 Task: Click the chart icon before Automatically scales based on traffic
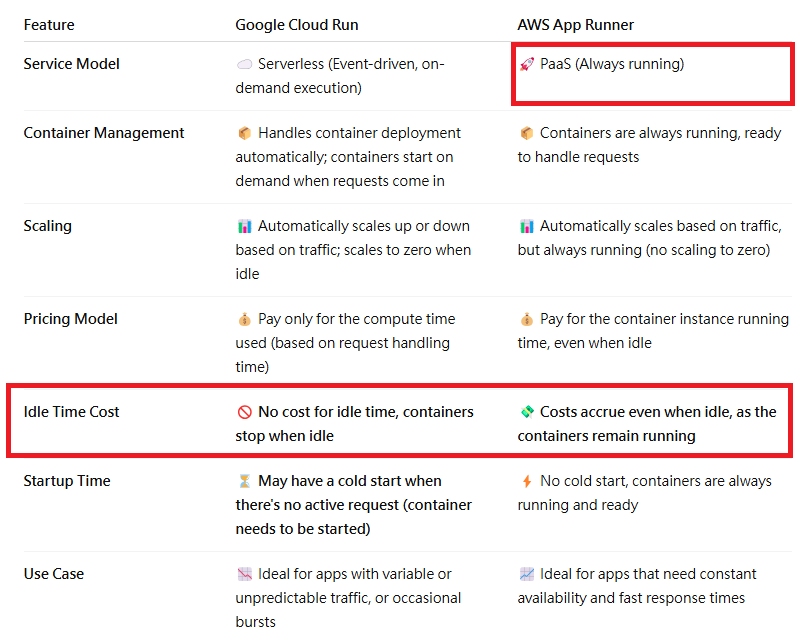tap(527, 226)
